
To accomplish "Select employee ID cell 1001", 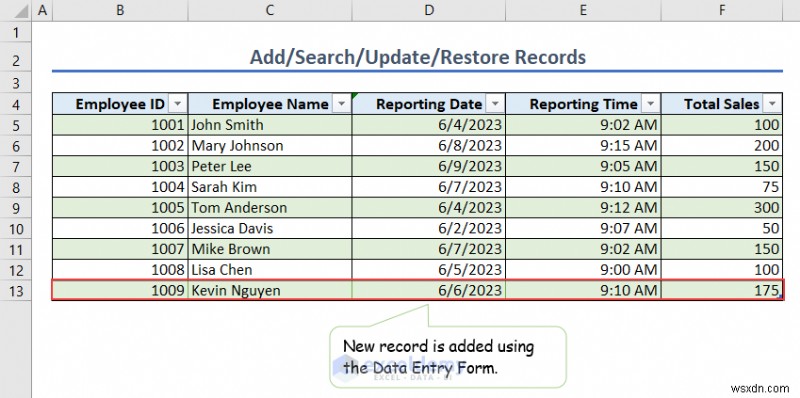I will pos(120,125).
